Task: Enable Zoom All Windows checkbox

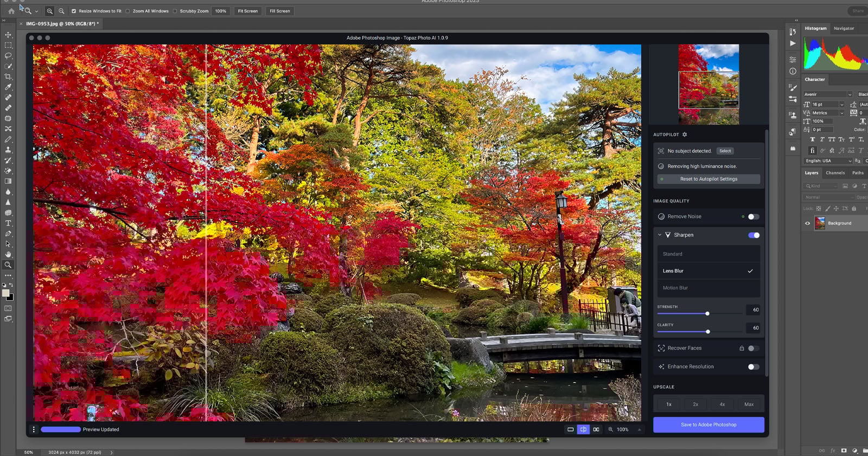Action: tap(128, 11)
